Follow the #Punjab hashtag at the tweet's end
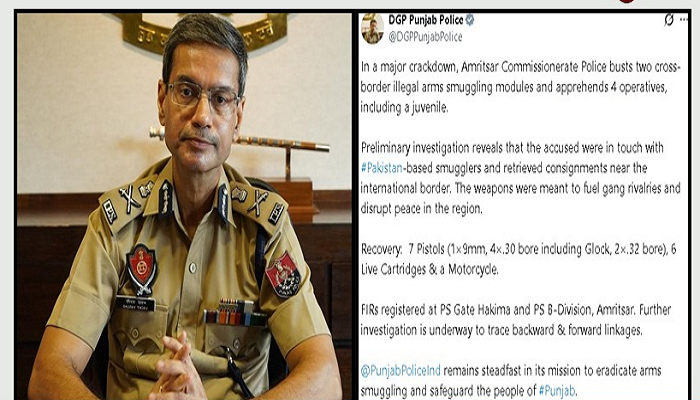 pyautogui.click(x=557, y=391)
